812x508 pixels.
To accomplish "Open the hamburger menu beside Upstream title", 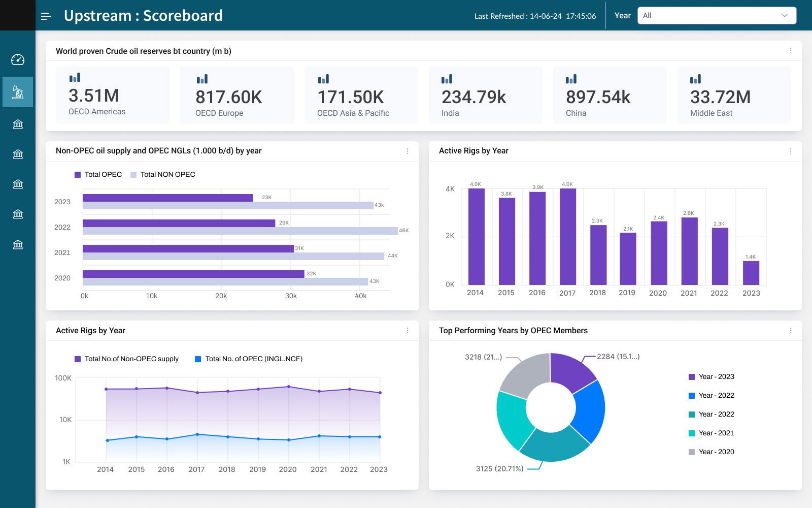I will [x=46, y=16].
